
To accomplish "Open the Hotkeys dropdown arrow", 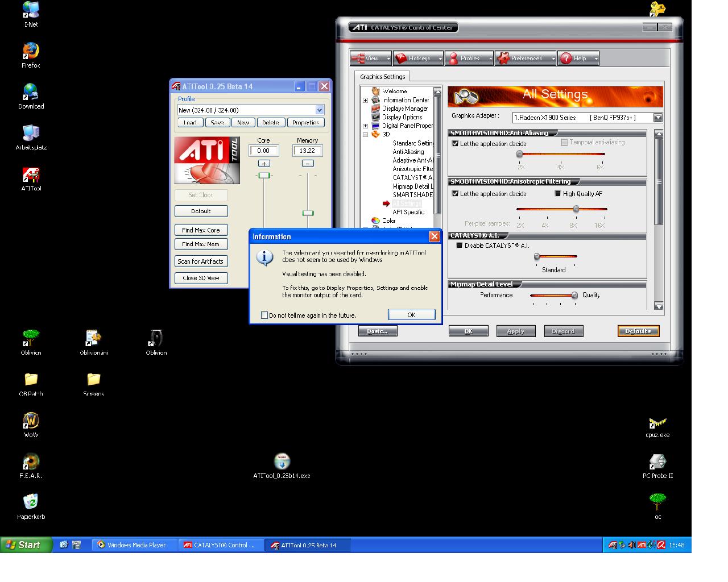I will pyautogui.click(x=440, y=59).
